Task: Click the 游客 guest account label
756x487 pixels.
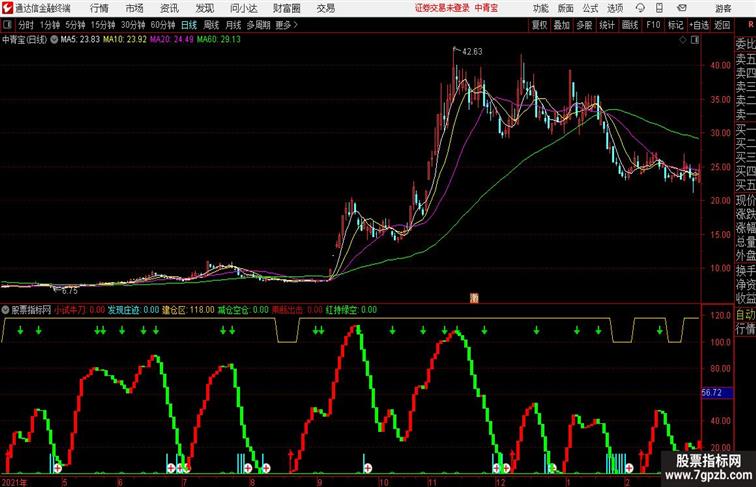Action: [723, 8]
